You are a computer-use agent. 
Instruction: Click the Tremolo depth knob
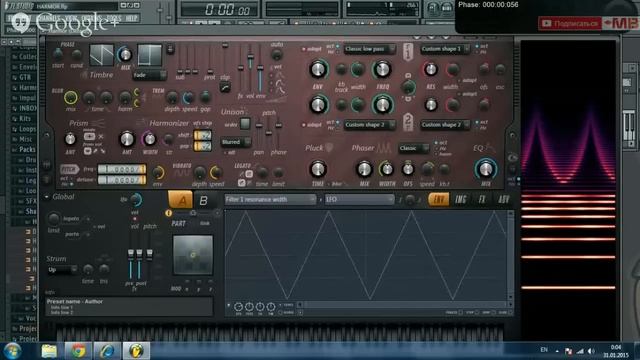(172, 98)
